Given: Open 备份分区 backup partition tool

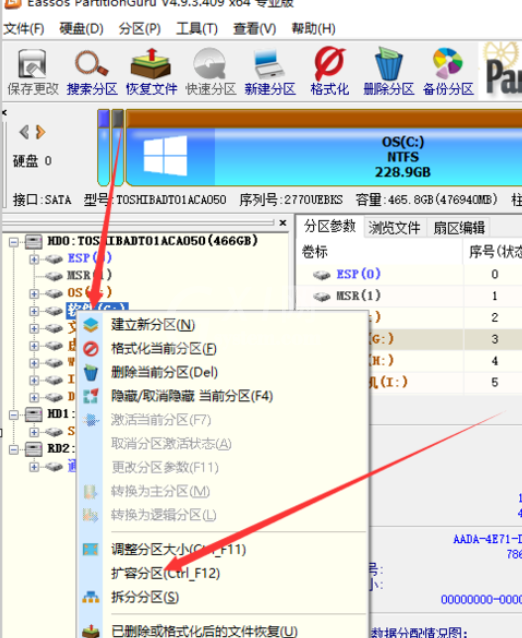Looking at the screenshot, I should click(x=448, y=72).
